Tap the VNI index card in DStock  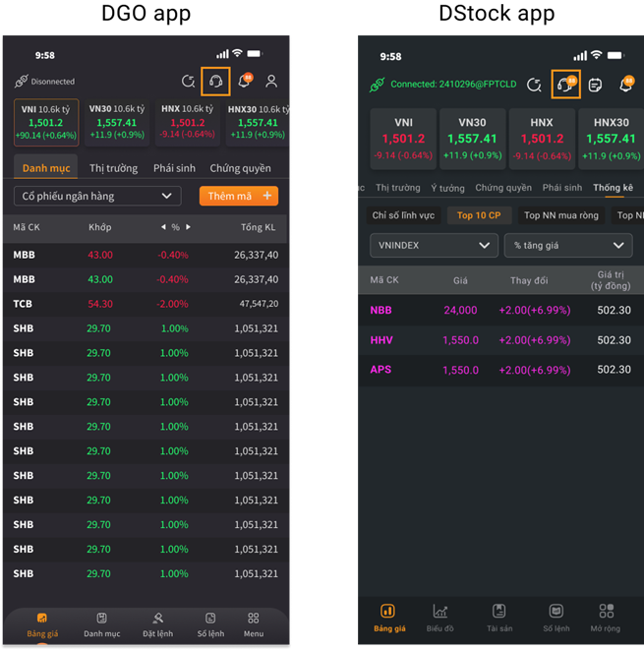point(403,139)
